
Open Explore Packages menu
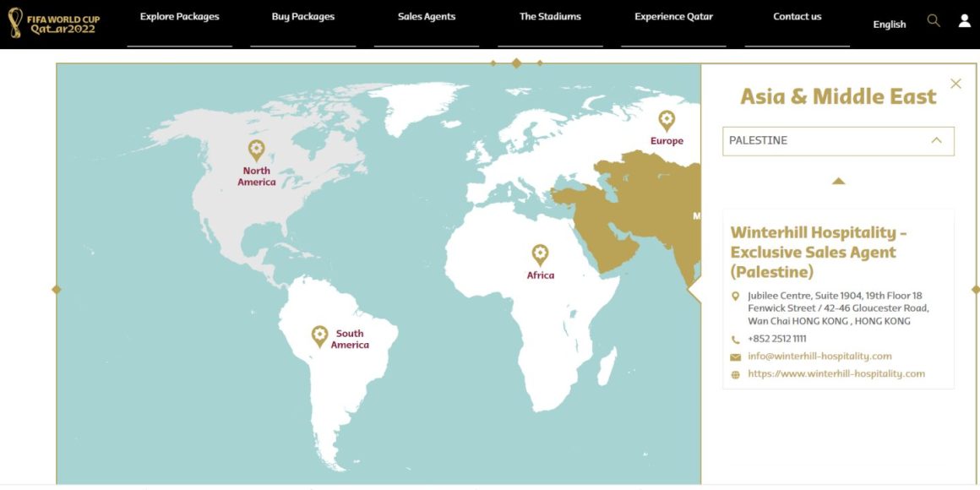(179, 17)
